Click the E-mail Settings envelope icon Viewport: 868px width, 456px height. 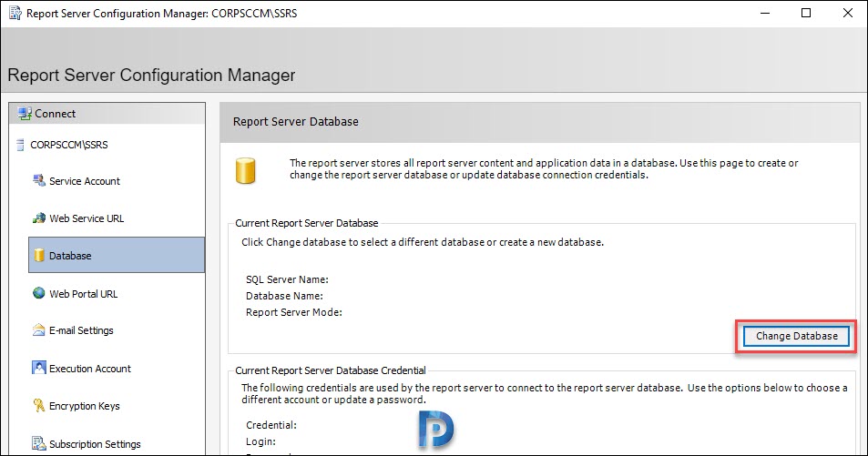(x=39, y=330)
